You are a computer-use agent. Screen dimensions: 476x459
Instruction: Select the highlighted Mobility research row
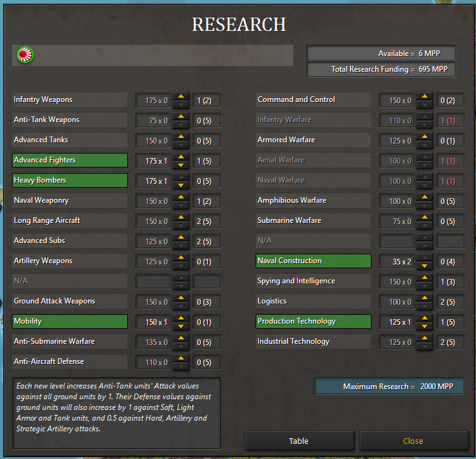coord(69,322)
